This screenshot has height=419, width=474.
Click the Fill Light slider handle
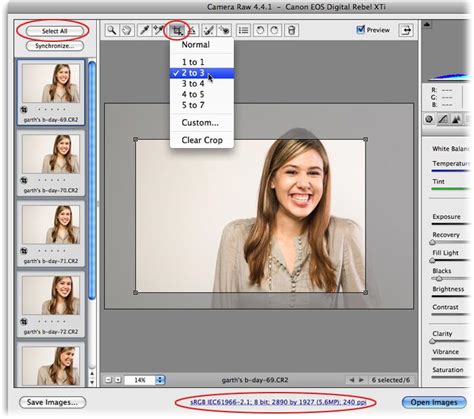(x=432, y=260)
